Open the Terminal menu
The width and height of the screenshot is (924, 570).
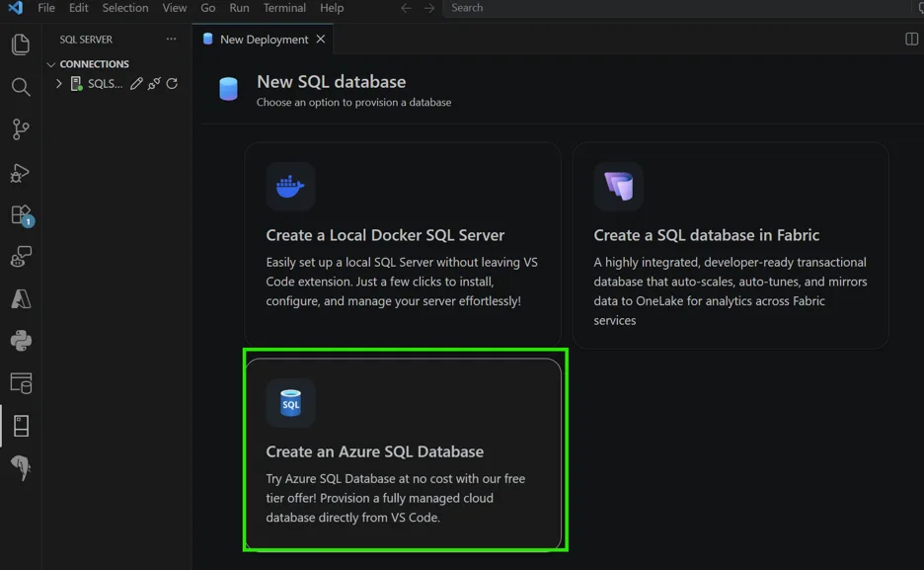click(x=284, y=8)
